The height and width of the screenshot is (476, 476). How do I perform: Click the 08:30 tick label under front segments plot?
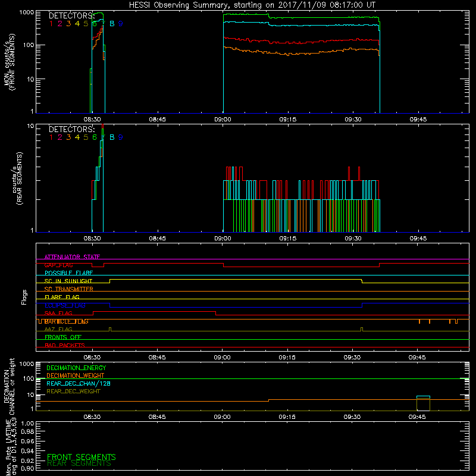click(92, 120)
